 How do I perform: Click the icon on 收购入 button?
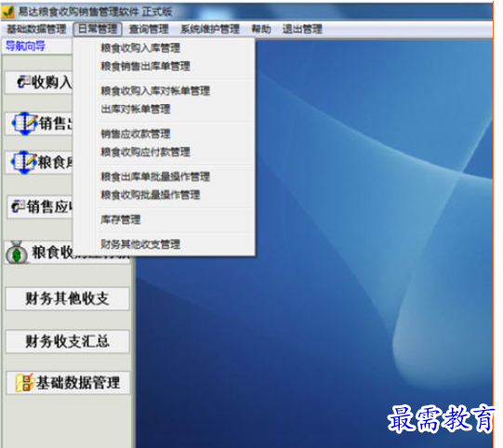23,82
